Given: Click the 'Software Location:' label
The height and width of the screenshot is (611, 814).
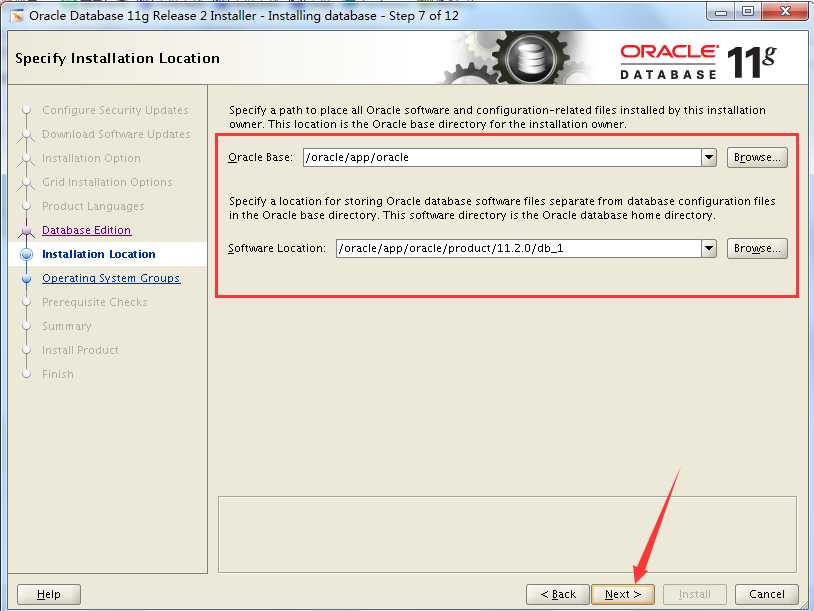Looking at the screenshot, I should 277,248.
